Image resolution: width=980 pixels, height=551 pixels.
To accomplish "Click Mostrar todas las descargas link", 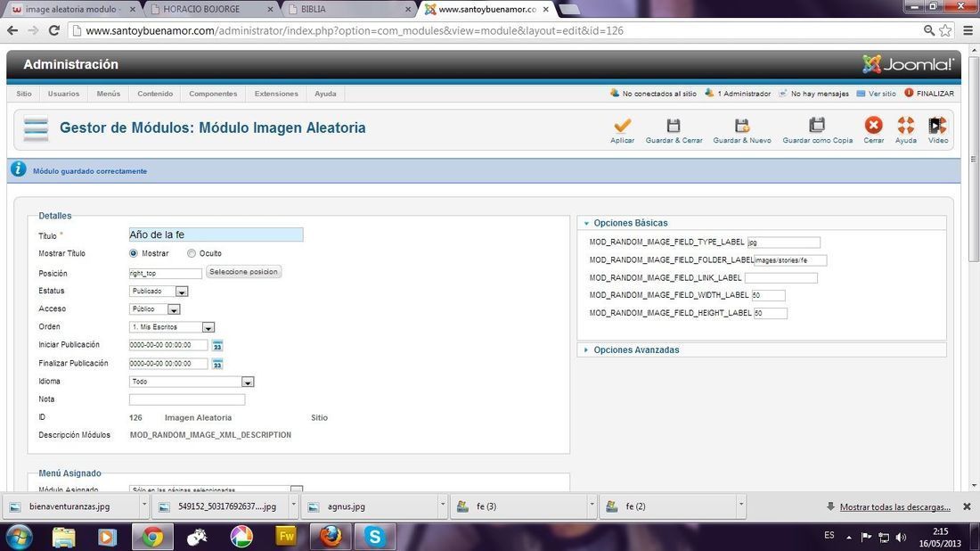I will (x=895, y=506).
